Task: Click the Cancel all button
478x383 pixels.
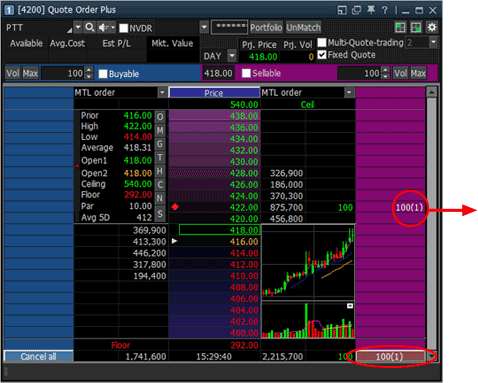Action: [38, 356]
